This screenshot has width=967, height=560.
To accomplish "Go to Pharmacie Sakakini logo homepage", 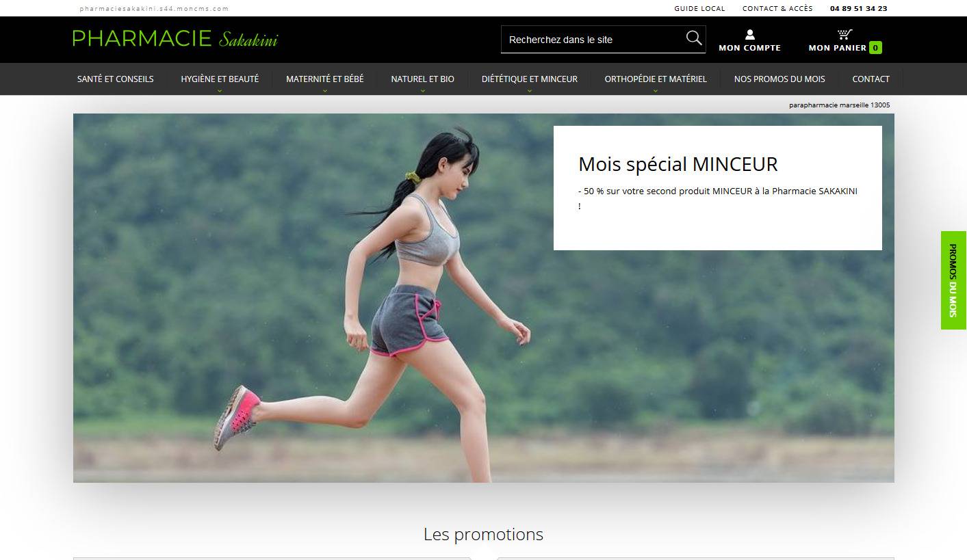I will pos(175,39).
